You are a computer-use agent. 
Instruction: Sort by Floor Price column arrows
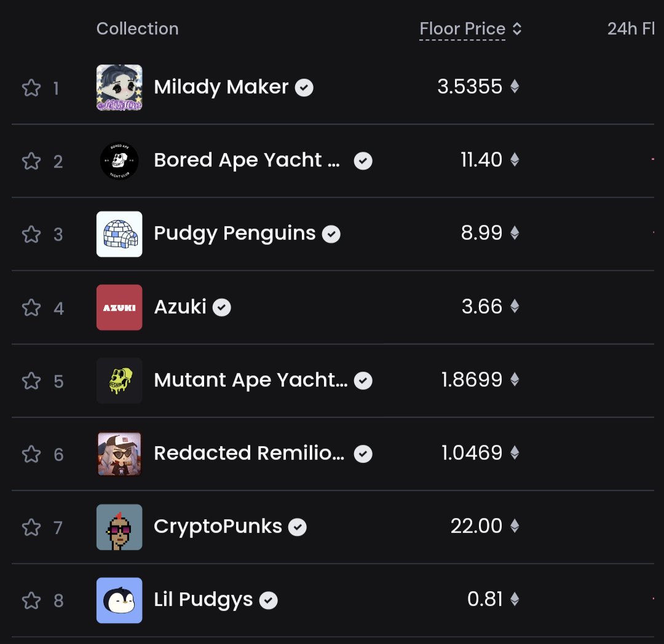tap(516, 29)
